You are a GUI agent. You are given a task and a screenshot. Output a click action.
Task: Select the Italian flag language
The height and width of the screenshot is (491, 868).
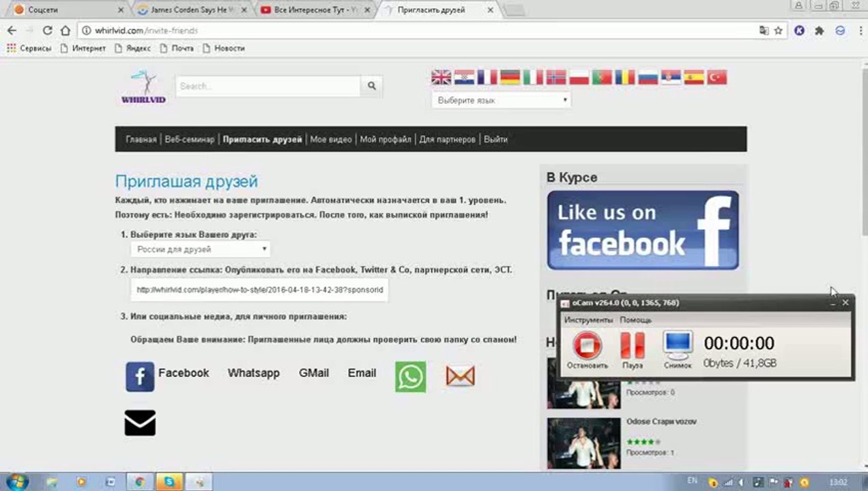pos(533,77)
